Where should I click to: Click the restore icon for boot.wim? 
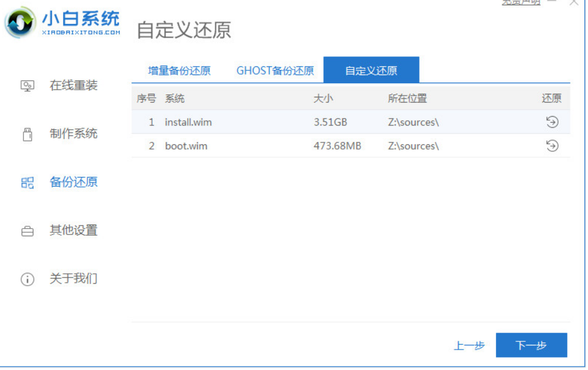point(552,145)
